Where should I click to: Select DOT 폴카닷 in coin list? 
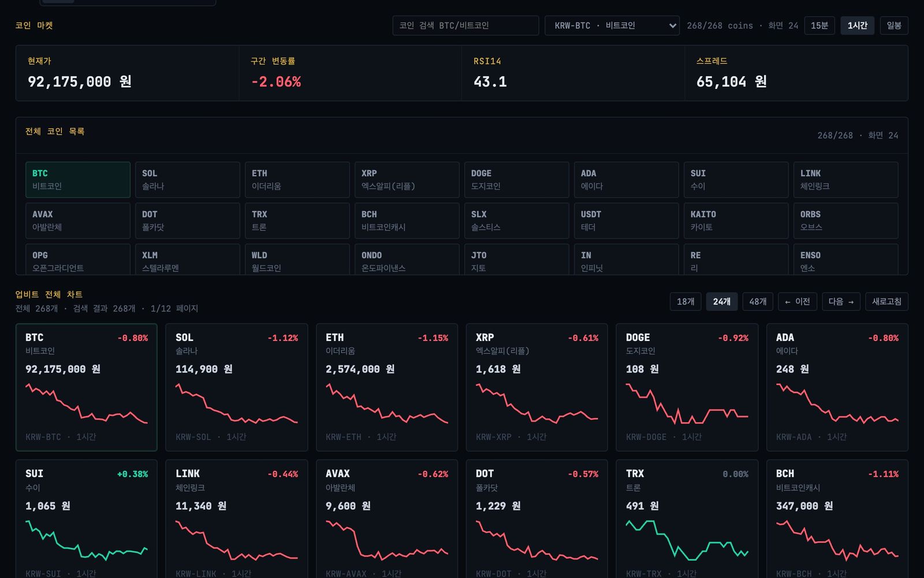(x=188, y=221)
